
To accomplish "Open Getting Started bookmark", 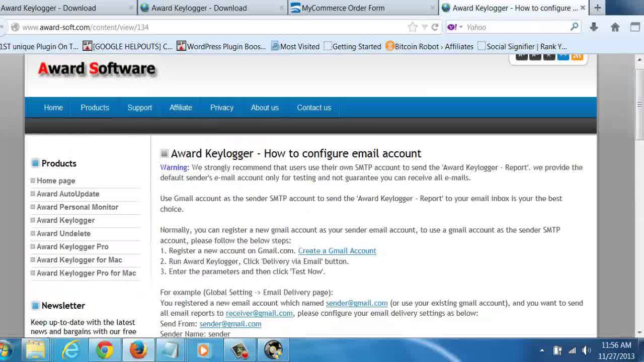I will click(352, 46).
